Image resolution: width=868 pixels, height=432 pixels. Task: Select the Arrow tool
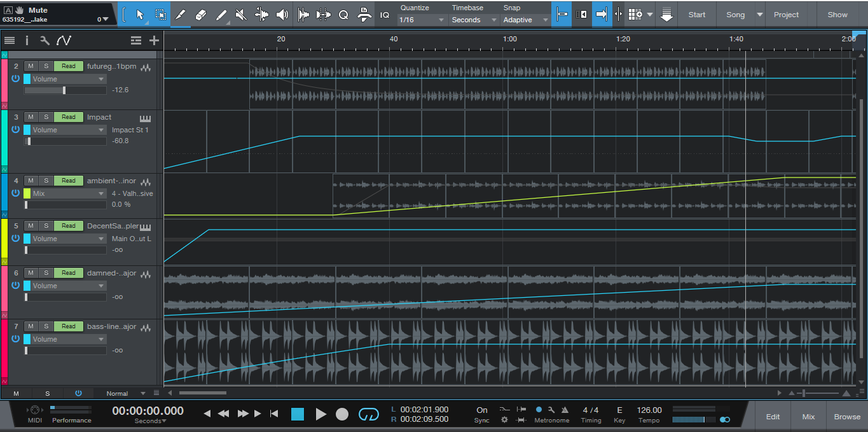[141, 15]
